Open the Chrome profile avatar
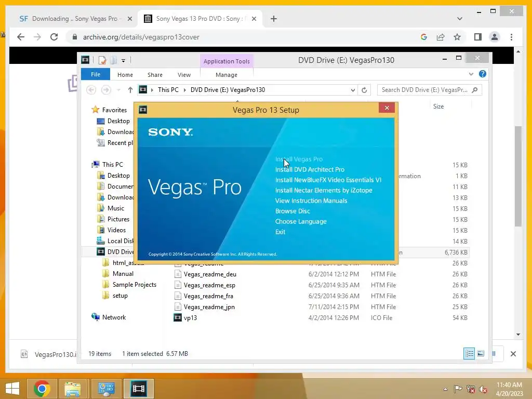 point(495,37)
